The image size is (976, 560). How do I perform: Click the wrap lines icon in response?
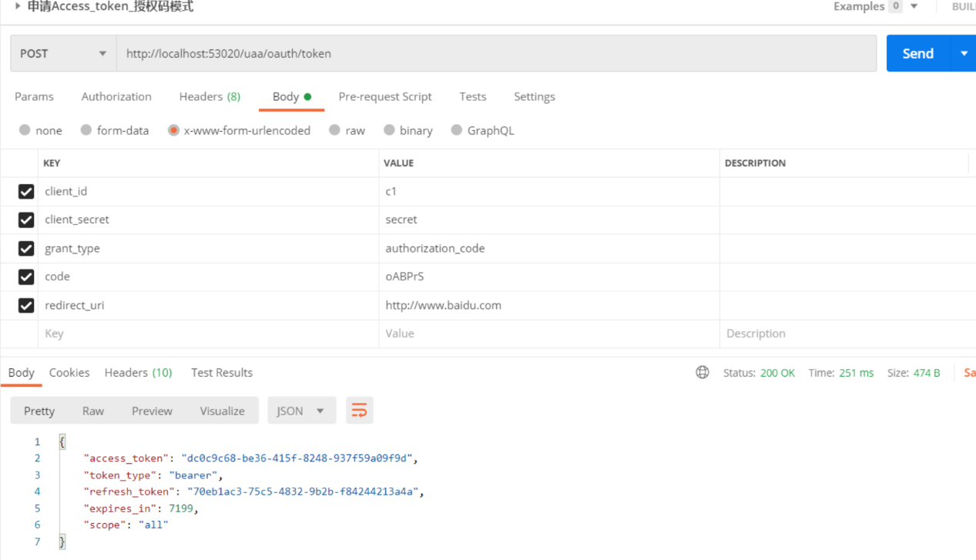[360, 411]
